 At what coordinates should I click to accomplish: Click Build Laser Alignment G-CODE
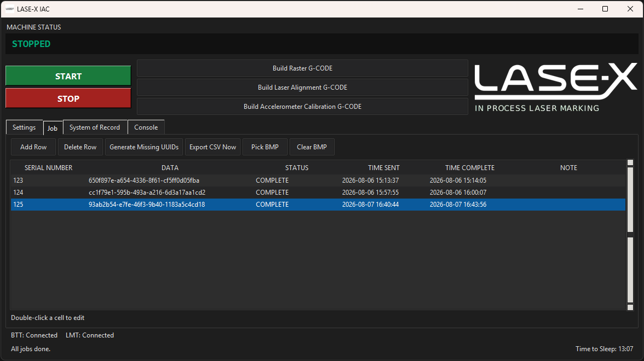tap(302, 88)
